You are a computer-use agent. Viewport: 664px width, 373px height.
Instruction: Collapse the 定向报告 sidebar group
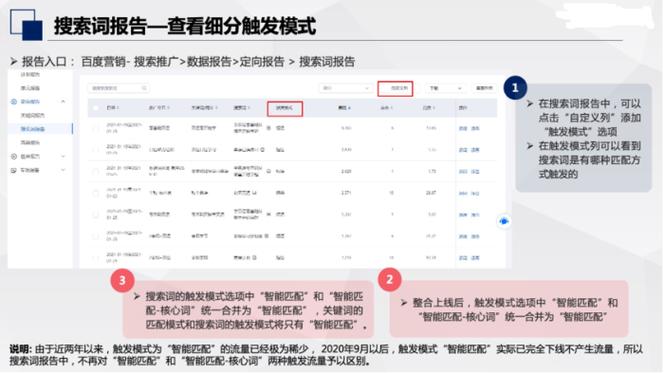[x=63, y=102]
